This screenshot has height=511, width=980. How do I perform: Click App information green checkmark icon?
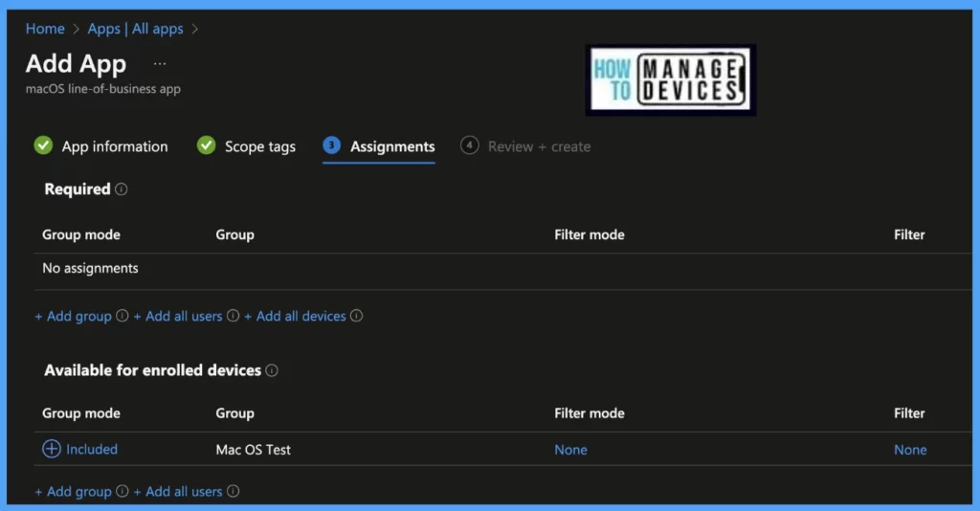[x=43, y=145]
